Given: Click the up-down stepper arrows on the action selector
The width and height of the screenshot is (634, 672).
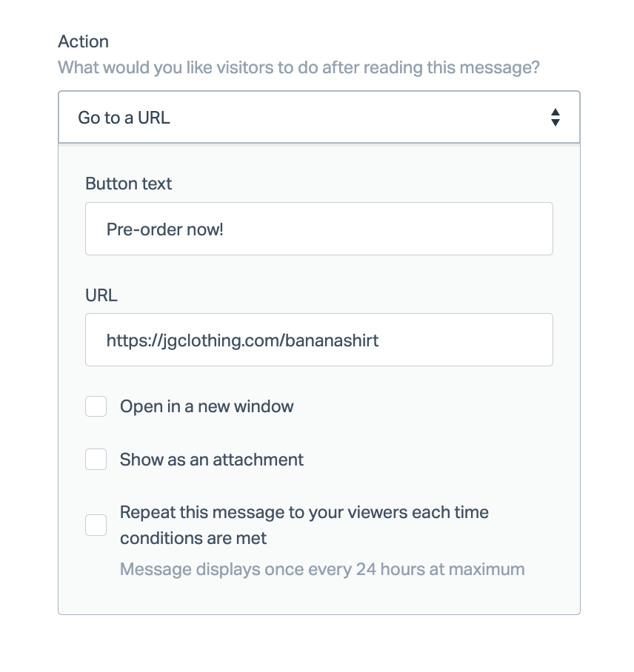Looking at the screenshot, I should [556, 117].
